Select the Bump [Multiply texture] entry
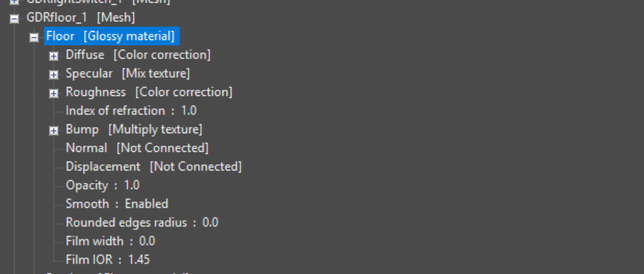Viewport: 644px width, 274px height. coord(134,130)
